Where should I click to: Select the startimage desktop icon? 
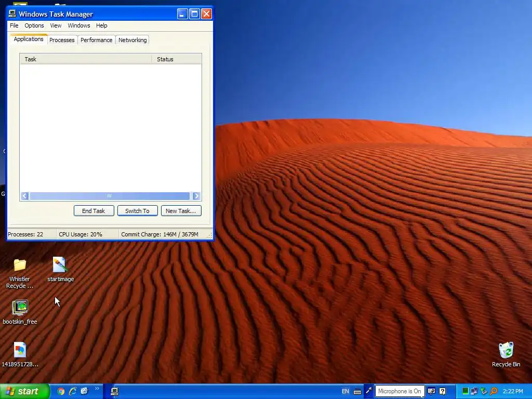pos(60,264)
